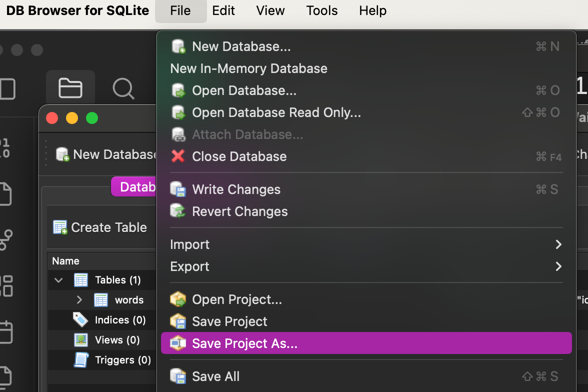Open the File menu in menu bar
588x392 pixels.
pos(180,10)
